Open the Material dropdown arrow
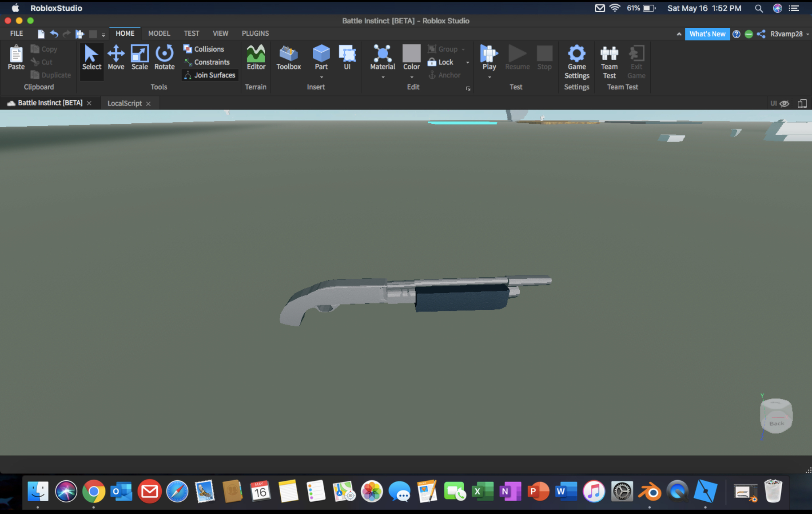The width and height of the screenshot is (812, 514). click(x=383, y=77)
